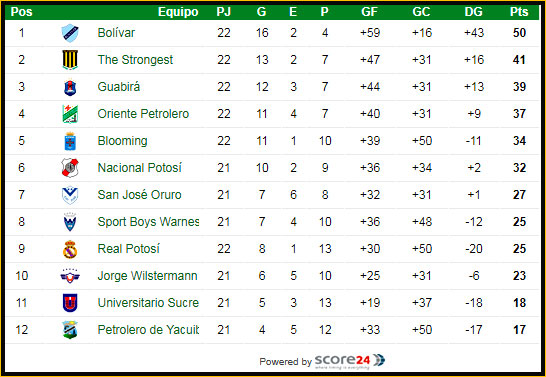This screenshot has width=546, height=377.
Task: Click the Nacional Potosí crest icon
Action: coord(70,168)
